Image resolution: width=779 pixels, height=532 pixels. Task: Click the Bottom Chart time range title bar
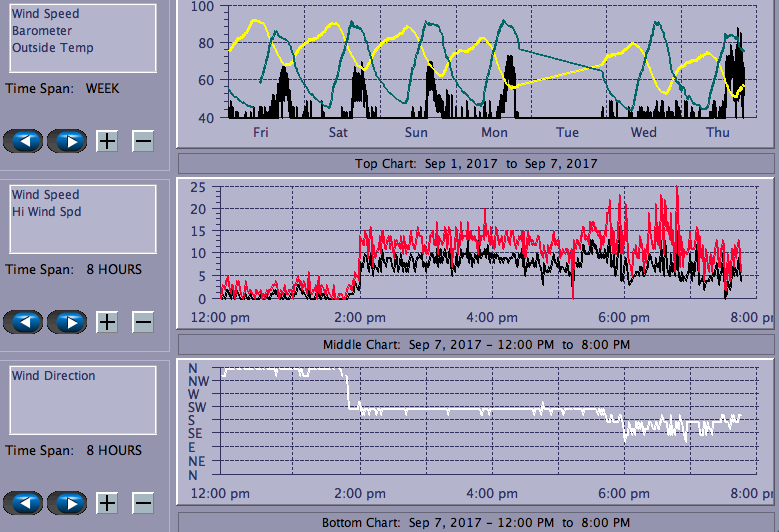click(x=476, y=523)
